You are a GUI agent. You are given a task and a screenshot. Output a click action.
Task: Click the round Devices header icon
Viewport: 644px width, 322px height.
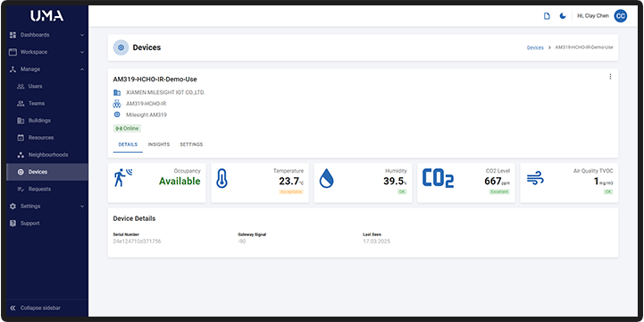coord(121,47)
